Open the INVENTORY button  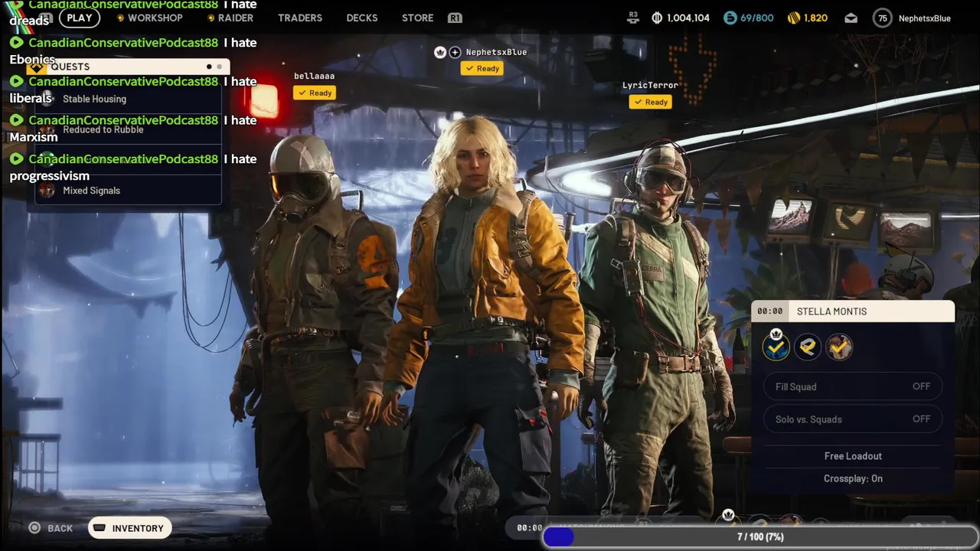click(130, 528)
